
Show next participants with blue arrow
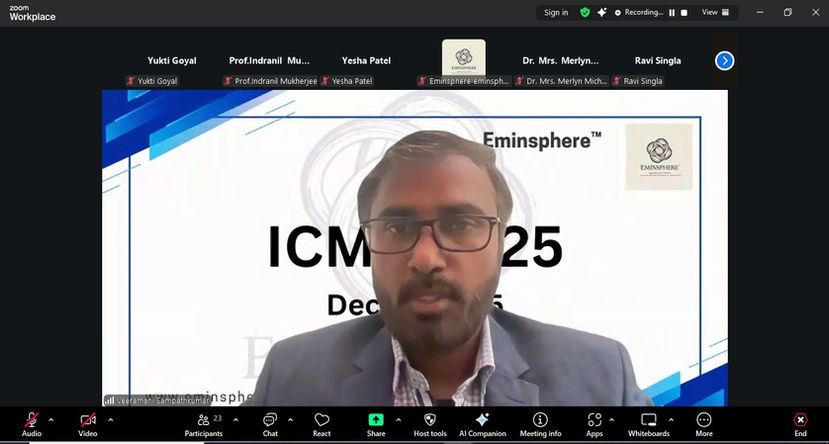pyautogui.click(x=724, y=61)
